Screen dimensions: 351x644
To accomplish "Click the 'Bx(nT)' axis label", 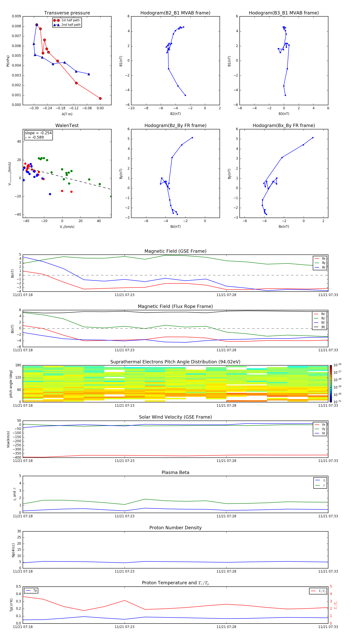I will [x=284, y=227].
